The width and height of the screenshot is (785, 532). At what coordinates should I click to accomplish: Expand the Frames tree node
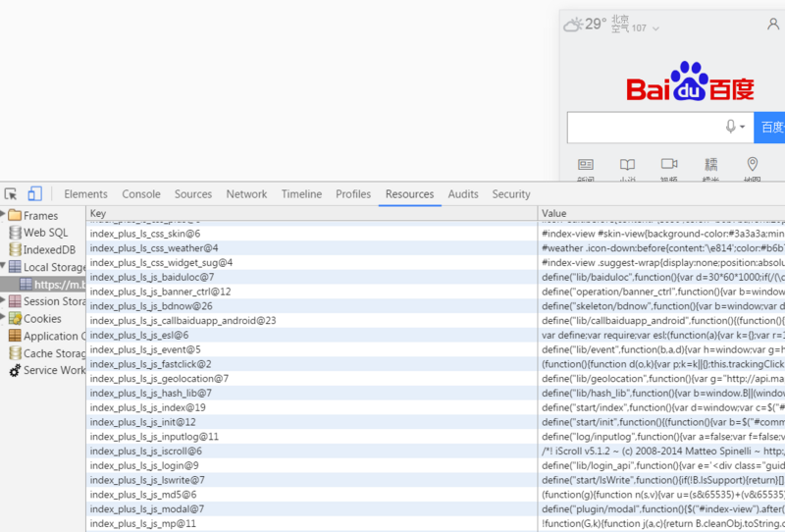pos(3,214)
